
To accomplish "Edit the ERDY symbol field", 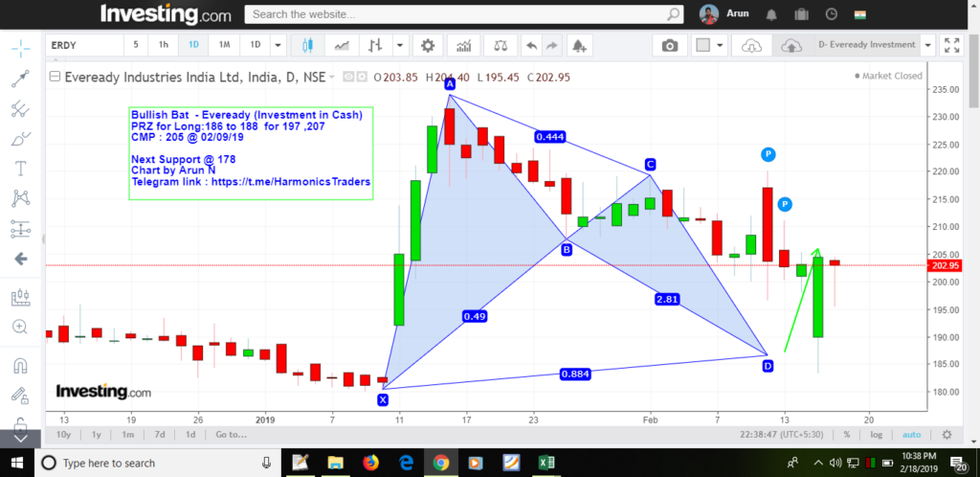I will tap(84, 45).
